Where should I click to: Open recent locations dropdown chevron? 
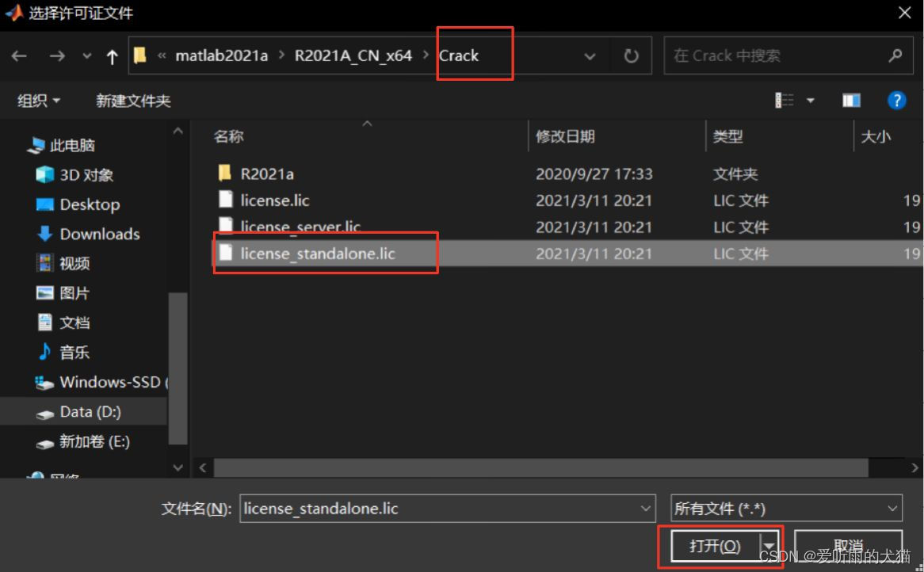(86, 56)
